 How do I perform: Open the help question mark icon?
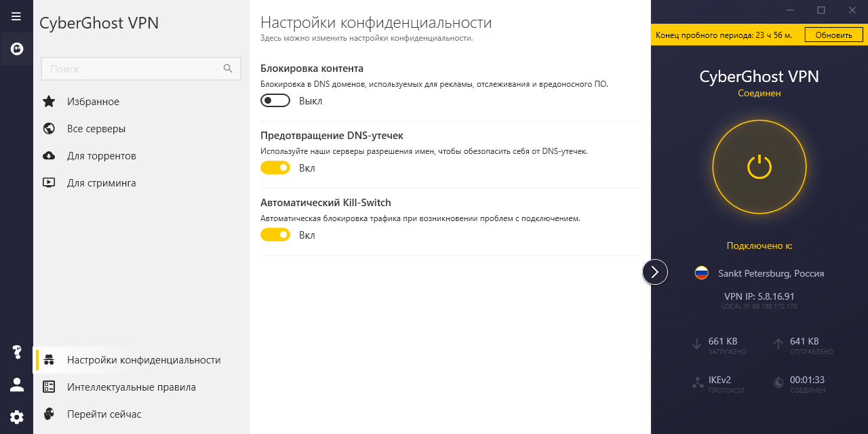pos(16,352)
